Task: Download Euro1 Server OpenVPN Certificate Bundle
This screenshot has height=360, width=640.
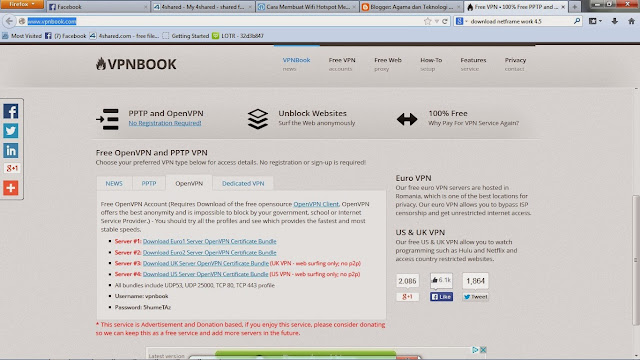Action: 209,241
